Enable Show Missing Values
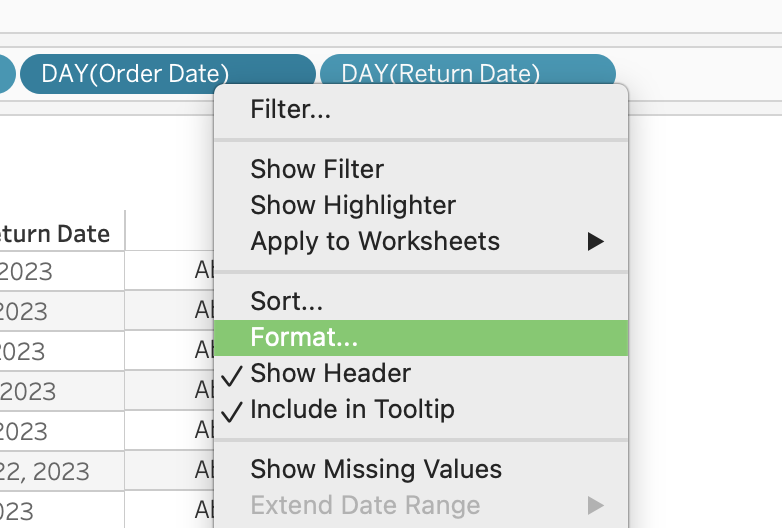The width and height of the screenshot is (782, 528). pyautogui.click(x=376, y=469)
